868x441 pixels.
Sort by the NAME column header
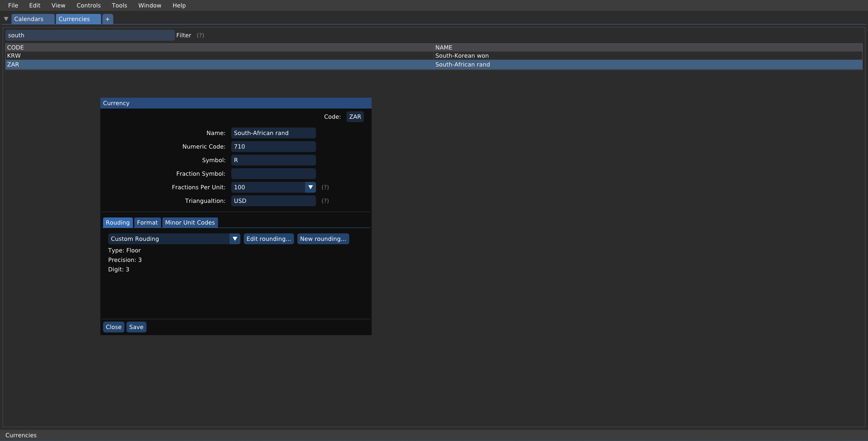444,47
